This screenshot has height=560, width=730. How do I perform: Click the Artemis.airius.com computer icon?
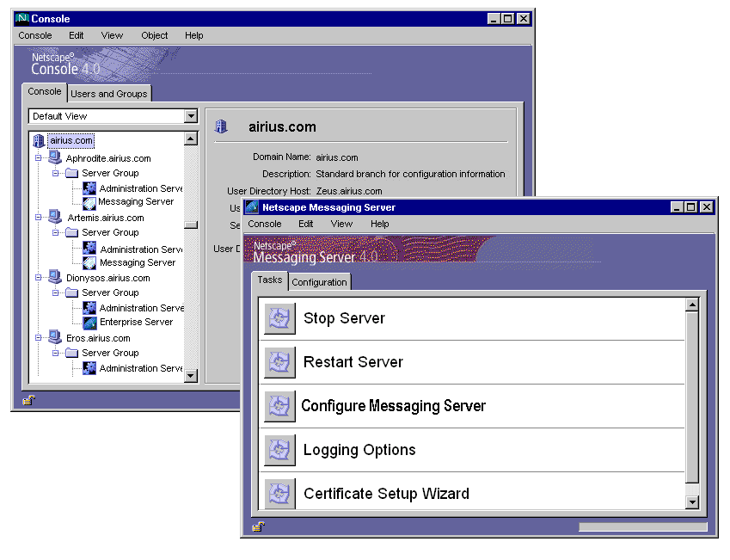[x=55, y=217]
